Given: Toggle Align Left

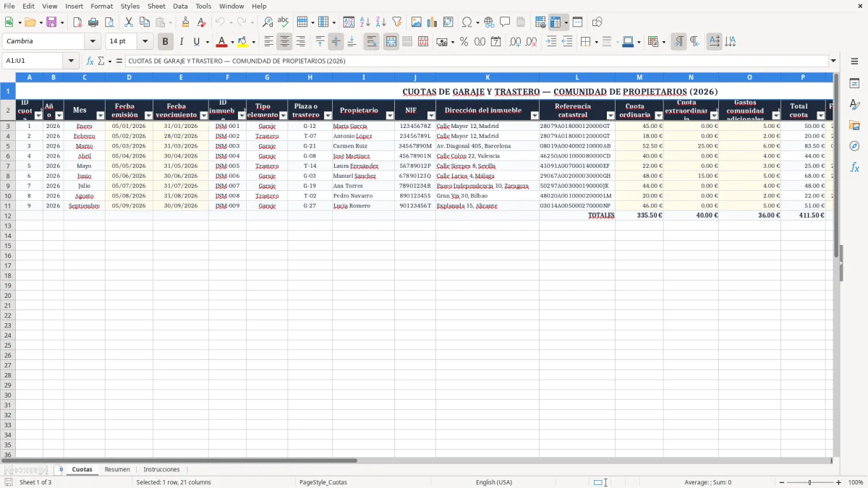Looking at the screenshot, I should point(268,42).
